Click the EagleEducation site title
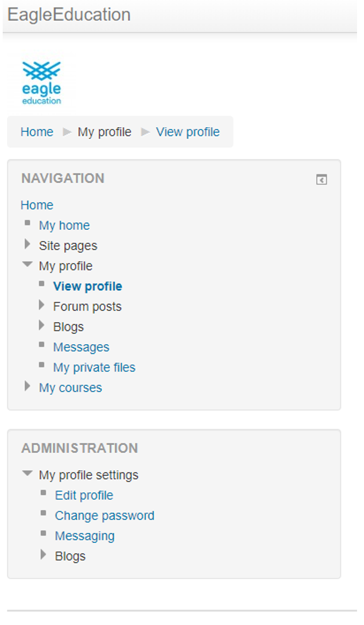364x625 pixels. pyautogui.click(x=69, y=14)
